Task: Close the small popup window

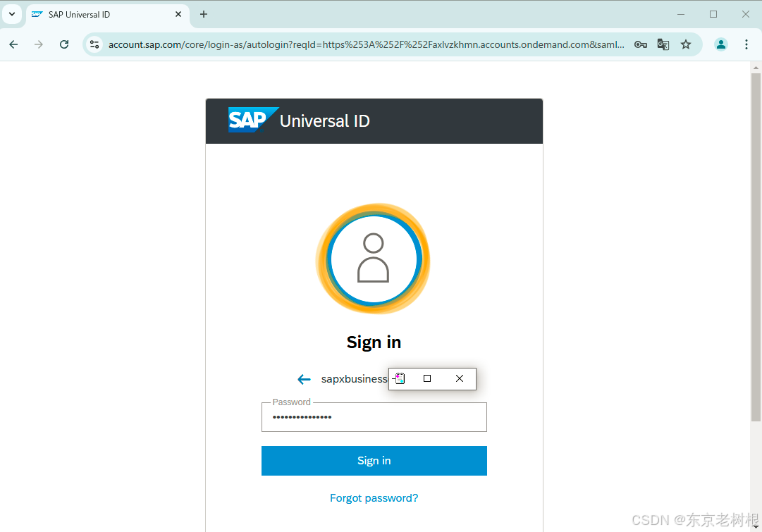Action: pos(459,378)
